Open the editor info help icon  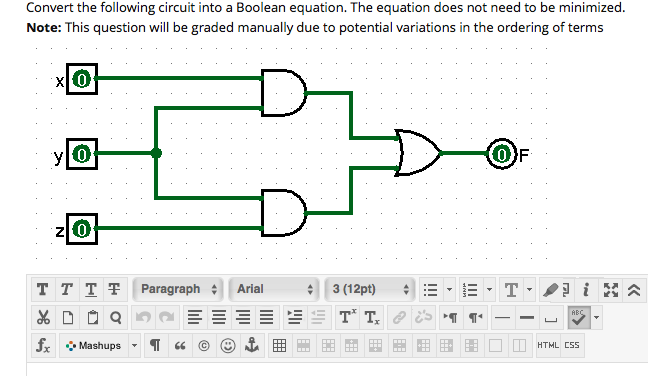586,290
